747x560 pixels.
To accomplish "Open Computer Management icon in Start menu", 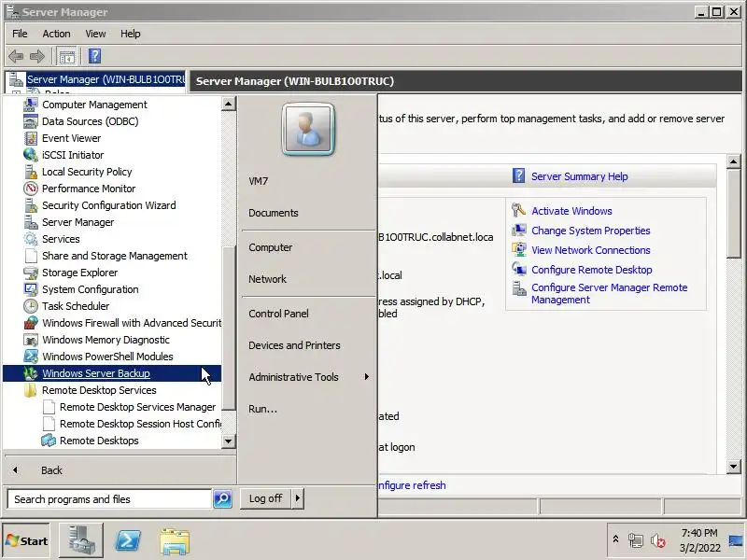I will pos(31,105).
